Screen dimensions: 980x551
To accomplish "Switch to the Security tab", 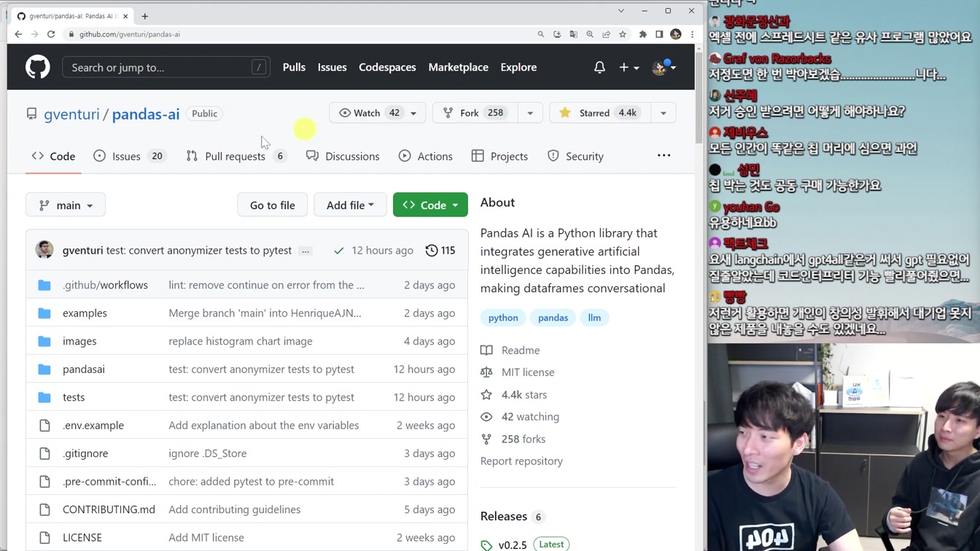I will pyautogui.click(x=575, y=156).
